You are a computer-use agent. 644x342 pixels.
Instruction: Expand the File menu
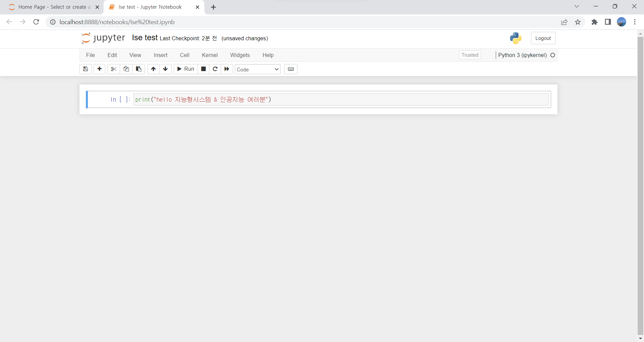click(91, 55)
